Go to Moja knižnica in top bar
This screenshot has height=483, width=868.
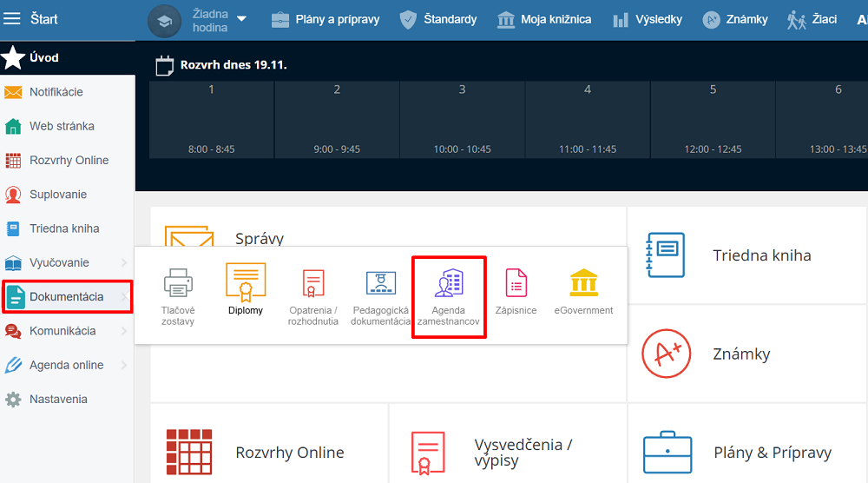[x=544, y=19]
